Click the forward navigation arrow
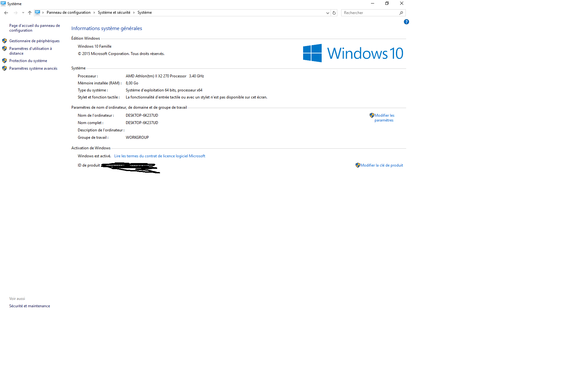The height and width of the screenshot is (392, 571). tap(15, 13)
